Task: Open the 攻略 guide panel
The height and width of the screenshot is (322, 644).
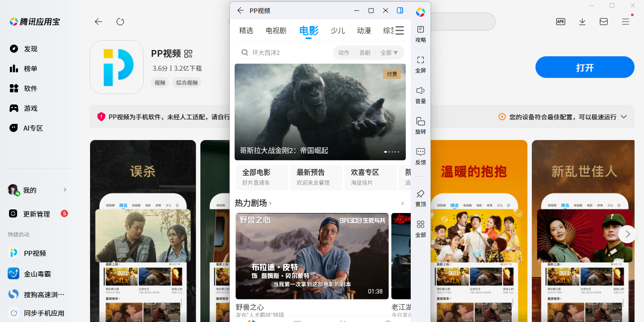Action: coord(420,34)
